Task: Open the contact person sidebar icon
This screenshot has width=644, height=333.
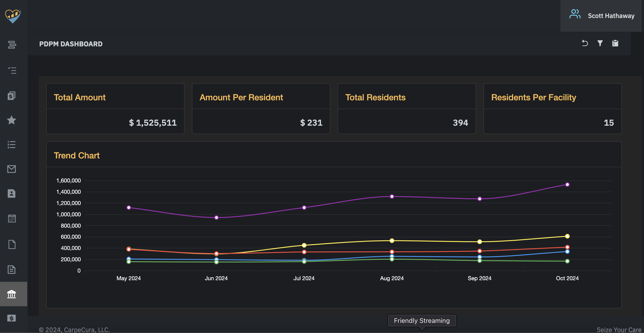Action: coord(12,193)
